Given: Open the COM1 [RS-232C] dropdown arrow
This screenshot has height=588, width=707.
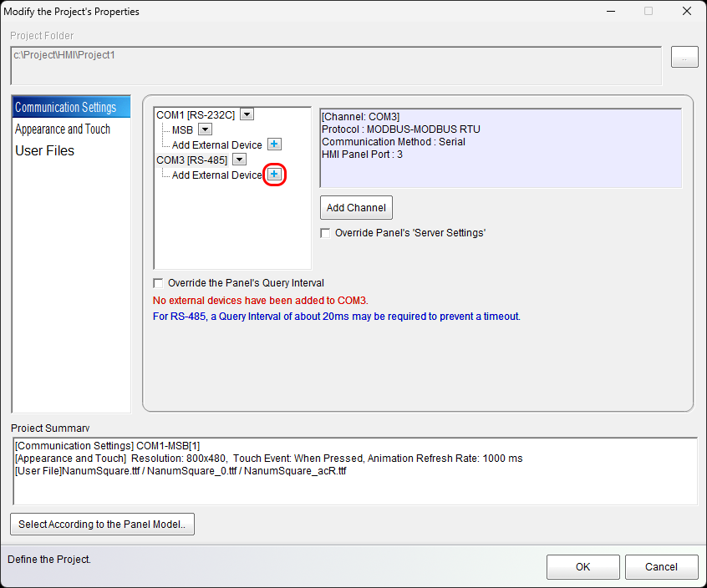Looking at the screenshot, I should point(247,114).
